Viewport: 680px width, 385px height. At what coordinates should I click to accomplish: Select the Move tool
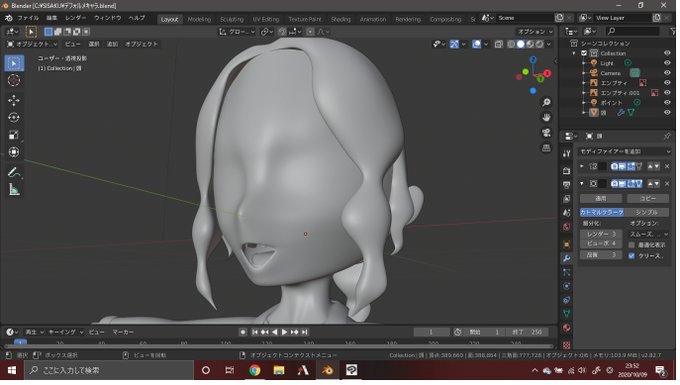[x=14, y=100]
